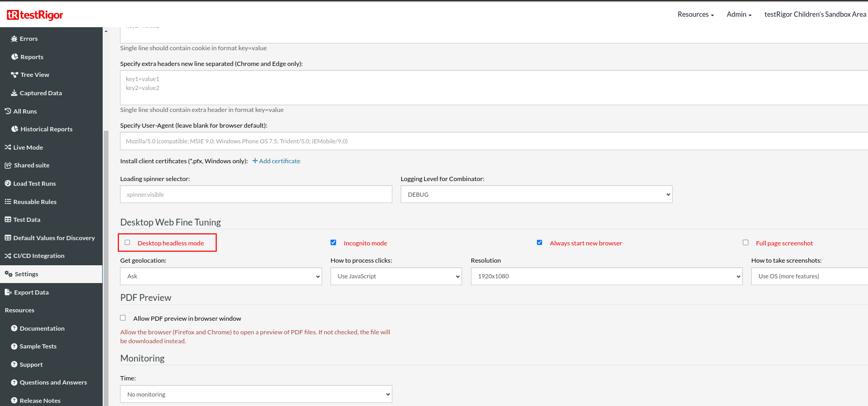
Task: Open the Resolution dropdown
Action: coord(606,276)
